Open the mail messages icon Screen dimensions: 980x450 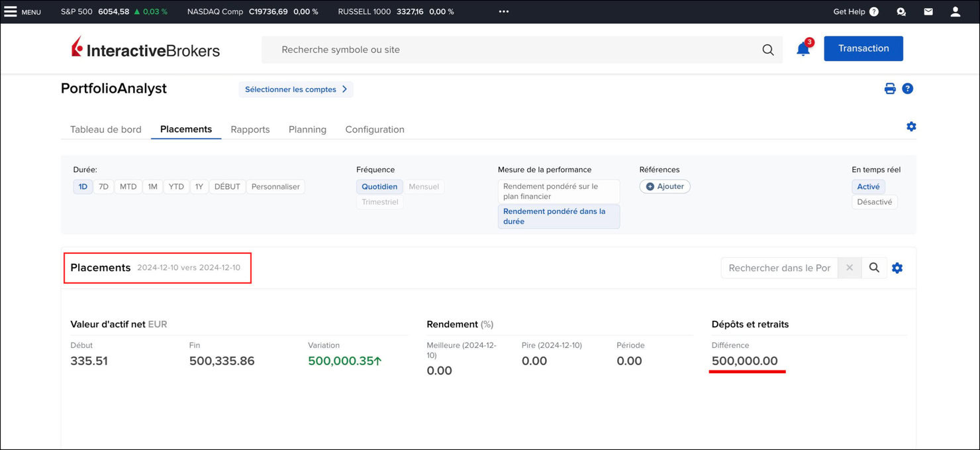(x=928, y=12)
